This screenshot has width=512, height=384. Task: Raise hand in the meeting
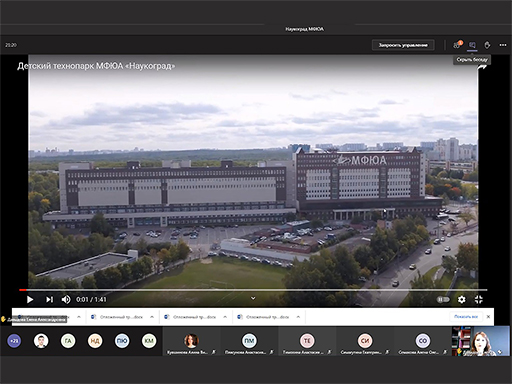click(x=487, y=45)
